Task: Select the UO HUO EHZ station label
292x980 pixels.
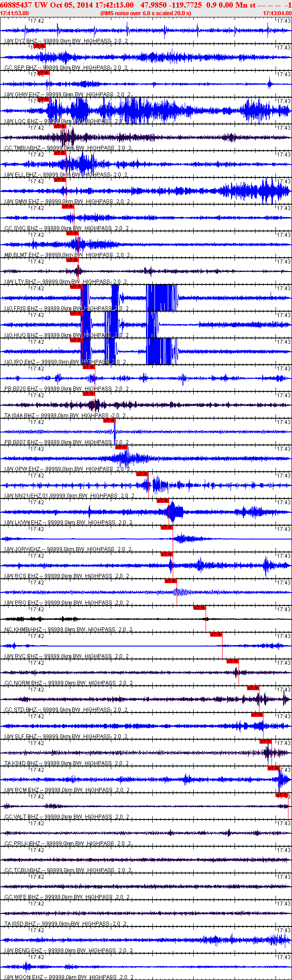Action: (21, 335)
